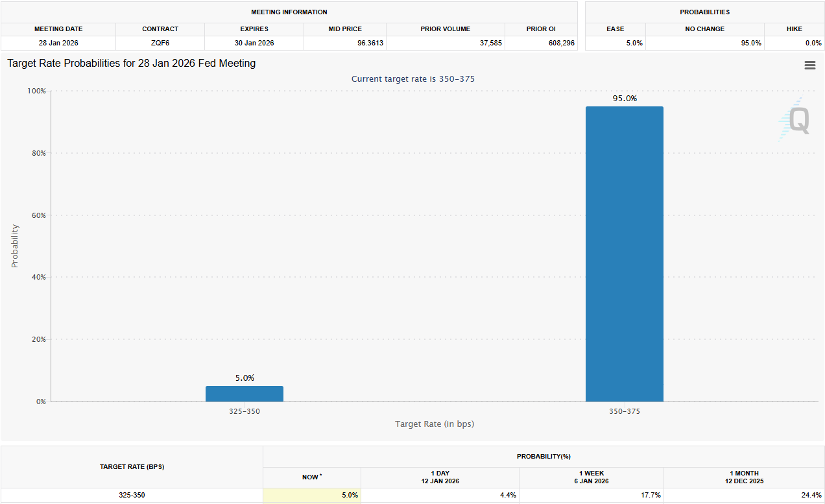Click the '1 MONTH 12 DEC 2025' header
Viewport: 825px width, 504px height.
[744, 477]
